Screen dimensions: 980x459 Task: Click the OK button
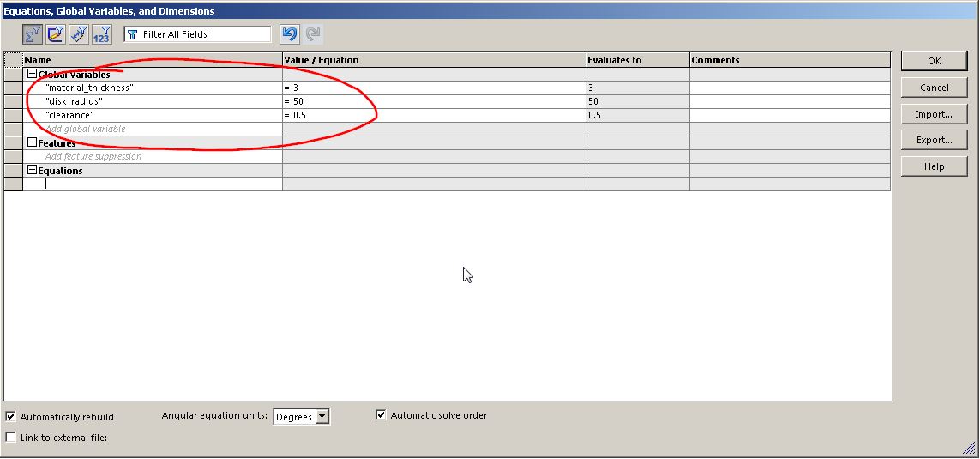[x=934, y=61]
